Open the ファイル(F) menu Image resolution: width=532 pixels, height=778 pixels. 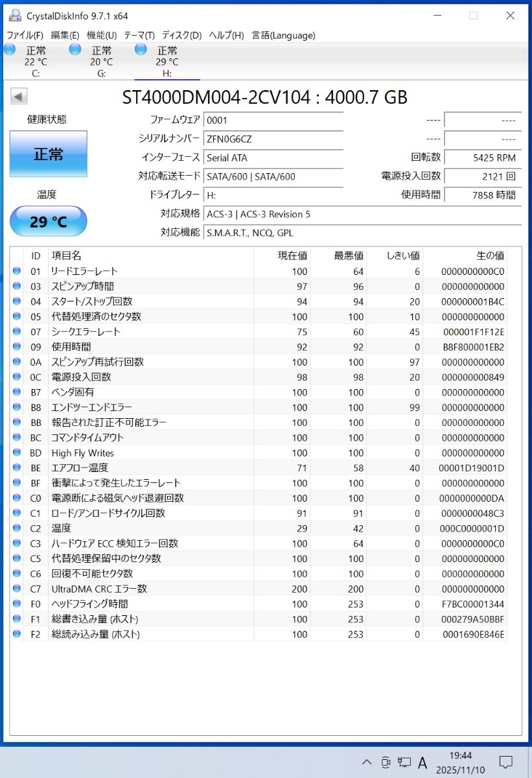(25, 36)
